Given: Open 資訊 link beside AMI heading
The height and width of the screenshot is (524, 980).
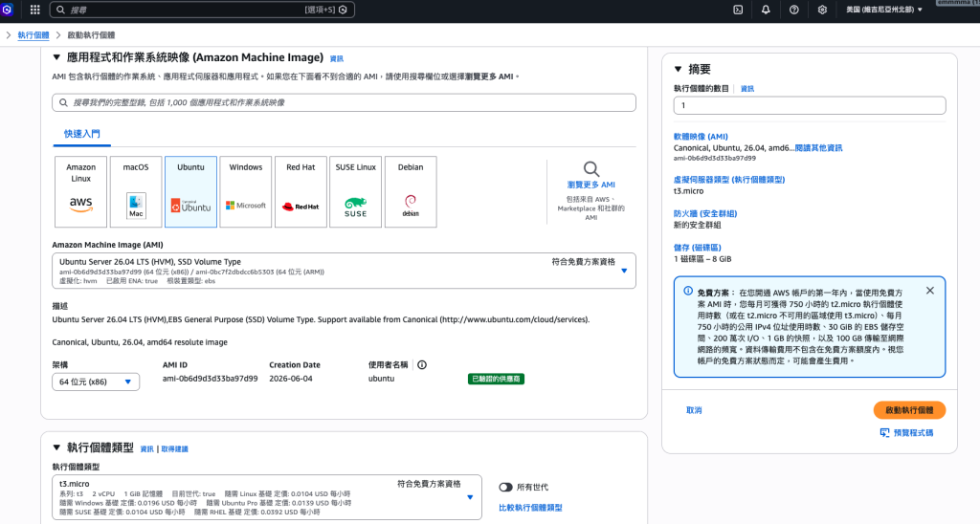Looking at the screenshot, I should point(336,58).
